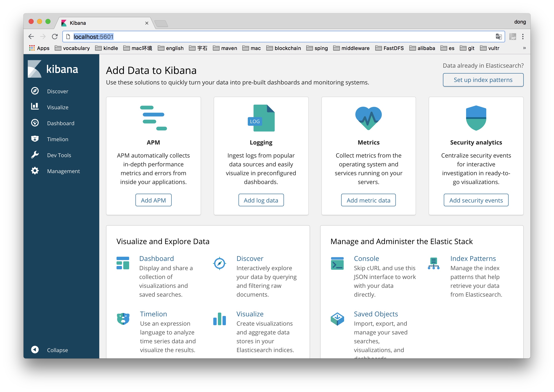Click the Add metric data button
Viewport: 554px width, 392px height.
[x=368, y=200]
